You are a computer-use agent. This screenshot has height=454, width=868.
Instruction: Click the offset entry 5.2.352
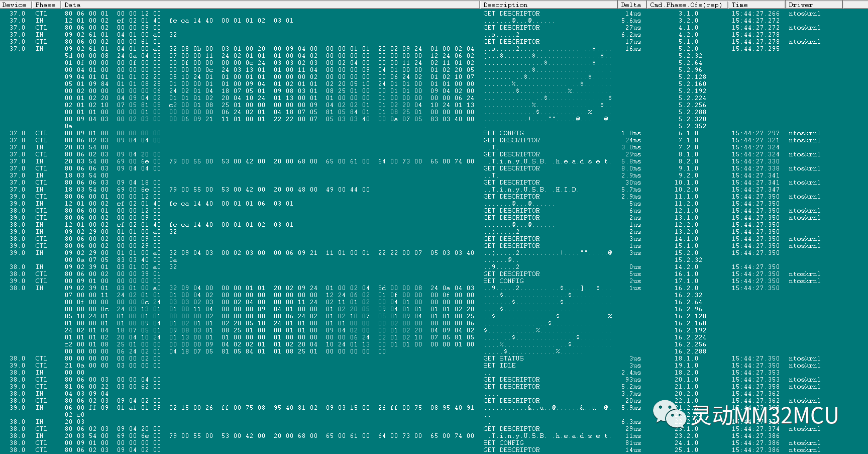[692, 126]
